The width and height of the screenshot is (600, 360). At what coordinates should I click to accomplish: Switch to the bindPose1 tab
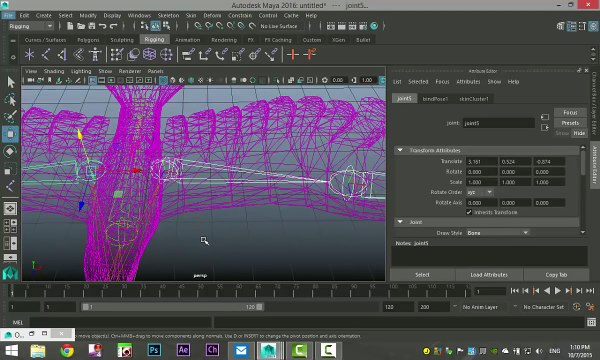click(x=435, y=99)
